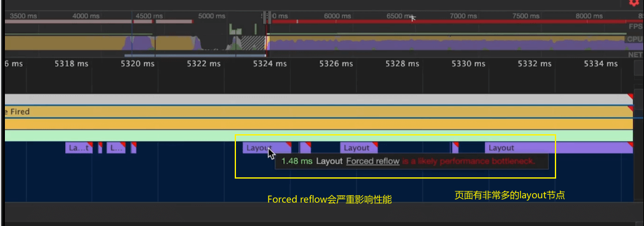The width and height of the screenshot is (644, 226).
Task: Select the truncated "L..." Layout bar
Action: click(x=116, y=148)
